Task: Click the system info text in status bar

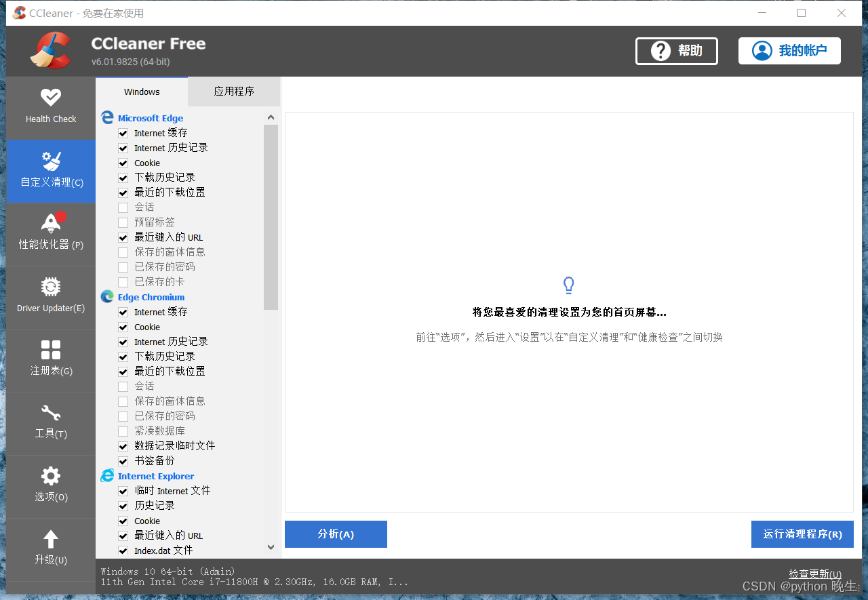Action: tap(254, 577)
